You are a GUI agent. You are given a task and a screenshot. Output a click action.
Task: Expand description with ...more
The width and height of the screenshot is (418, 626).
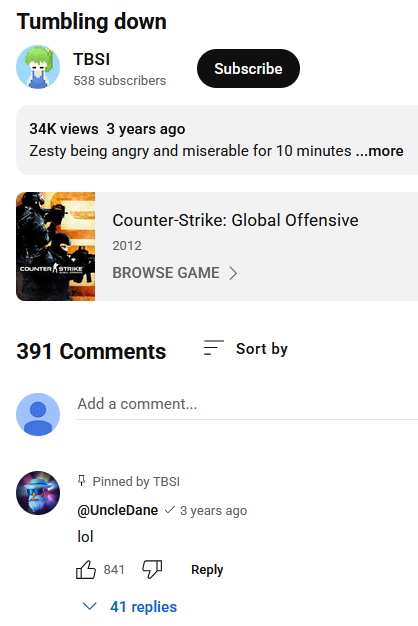380,151
